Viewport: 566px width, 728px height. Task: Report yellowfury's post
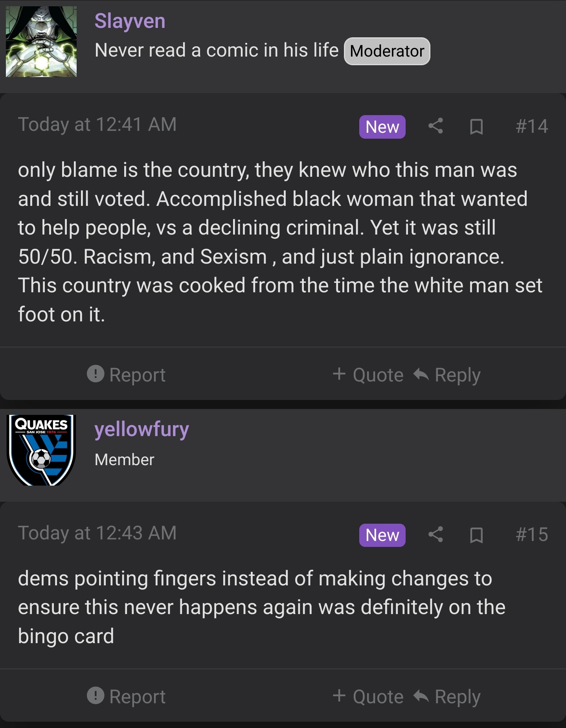pos(127,697)
